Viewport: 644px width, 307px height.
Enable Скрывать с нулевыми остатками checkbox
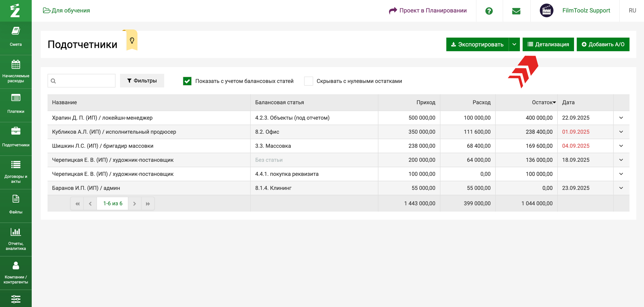308,81
